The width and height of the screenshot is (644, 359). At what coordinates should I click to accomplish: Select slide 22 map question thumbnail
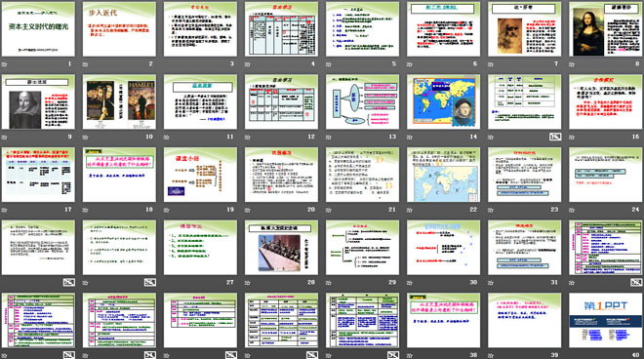(x=444, y=175)
